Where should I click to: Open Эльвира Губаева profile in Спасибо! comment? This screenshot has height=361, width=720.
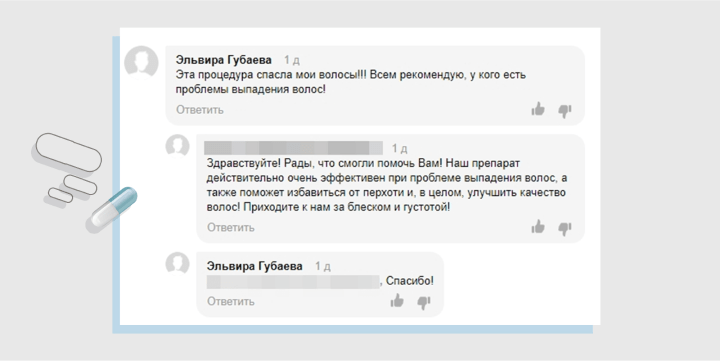(254, 266)
